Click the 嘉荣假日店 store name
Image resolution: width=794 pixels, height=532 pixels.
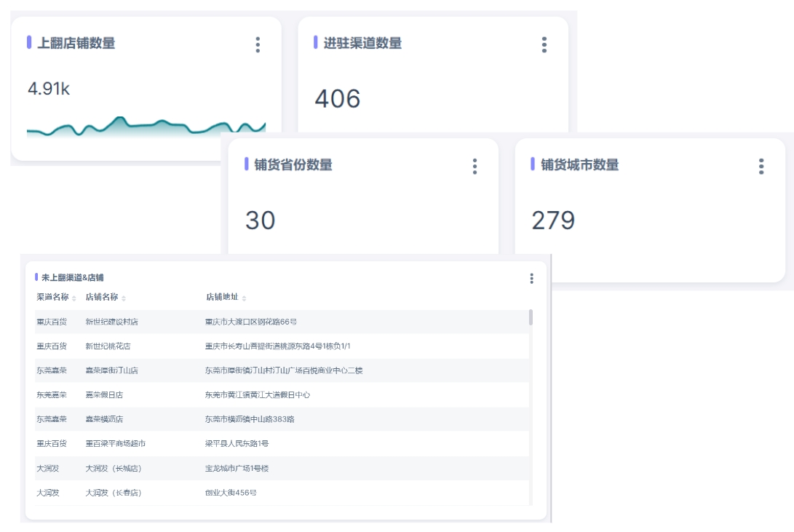click(x=104, y=395)
